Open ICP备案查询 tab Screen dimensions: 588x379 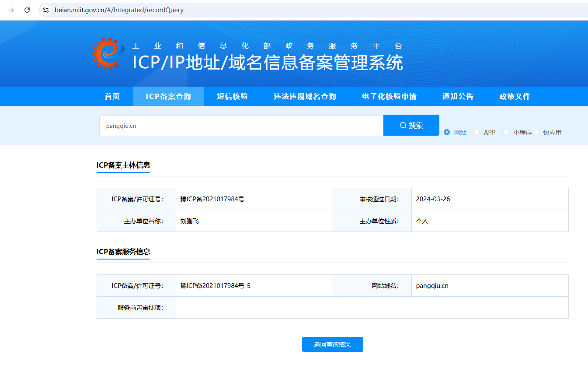[168, 96]
